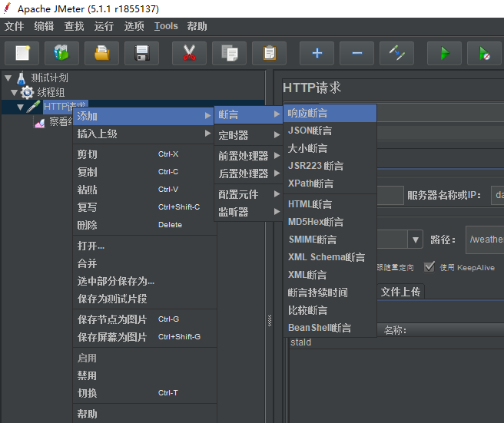The image size is (504, 423).
Task: Select XML断言 menu item
Action: click(330, 275)
